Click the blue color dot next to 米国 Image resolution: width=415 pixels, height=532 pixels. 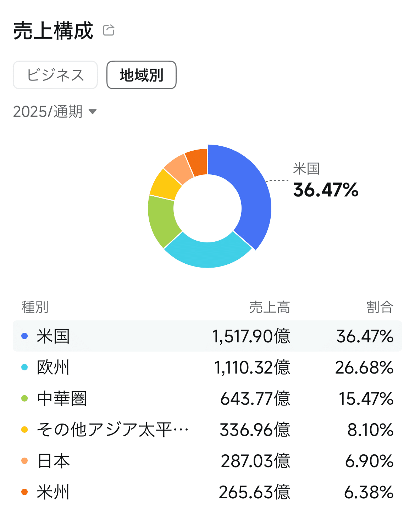pyautogui.click(x=24, y=336)
